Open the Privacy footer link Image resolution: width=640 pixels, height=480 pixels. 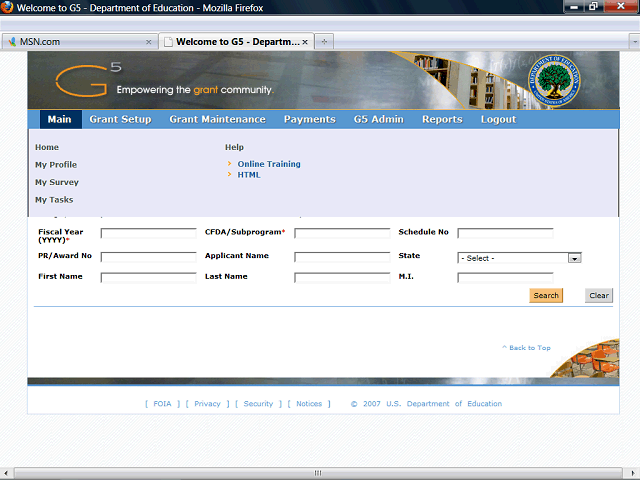[207, 404]
